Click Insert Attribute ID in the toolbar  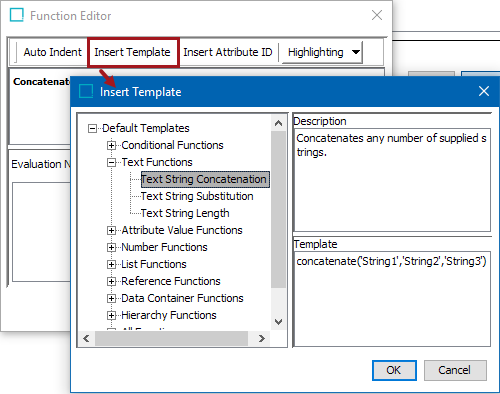click(228, 52)
